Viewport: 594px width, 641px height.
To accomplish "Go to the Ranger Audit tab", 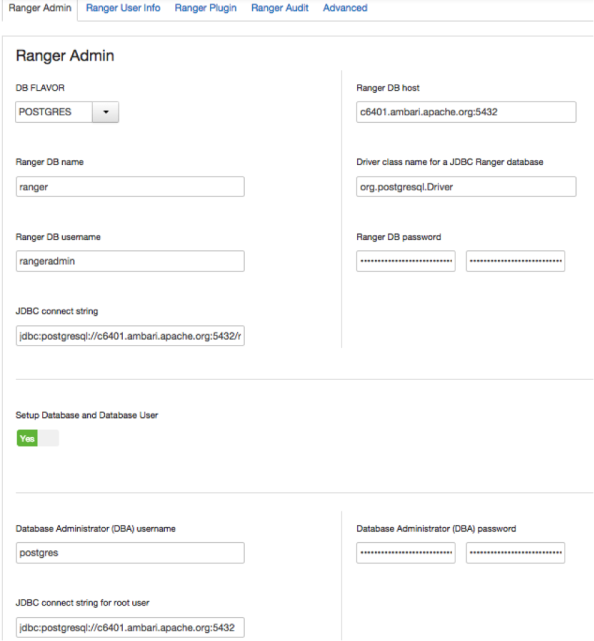I will [x=280, y=8].
